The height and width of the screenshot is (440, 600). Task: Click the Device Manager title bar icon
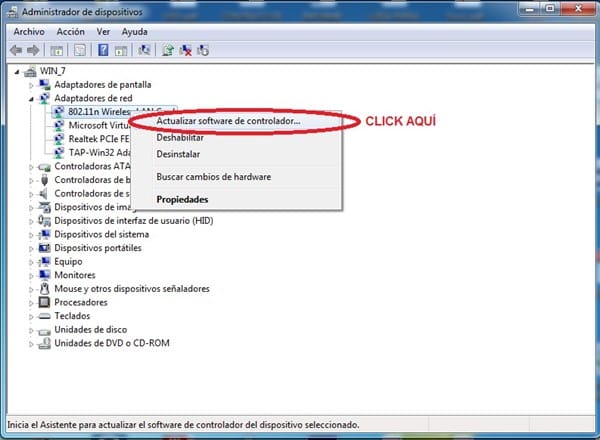click(x=13, y=12)
